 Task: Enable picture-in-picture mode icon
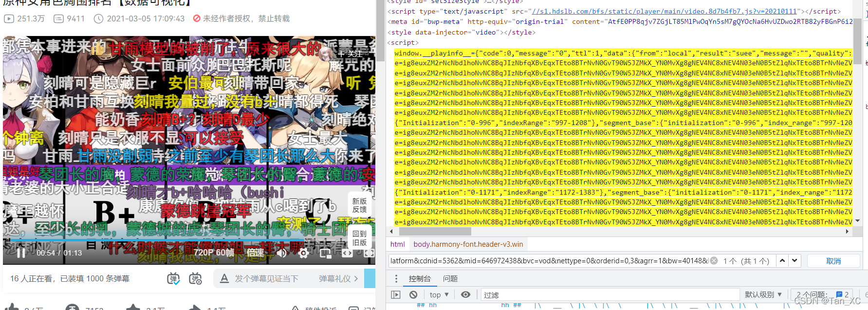point(325,253)
